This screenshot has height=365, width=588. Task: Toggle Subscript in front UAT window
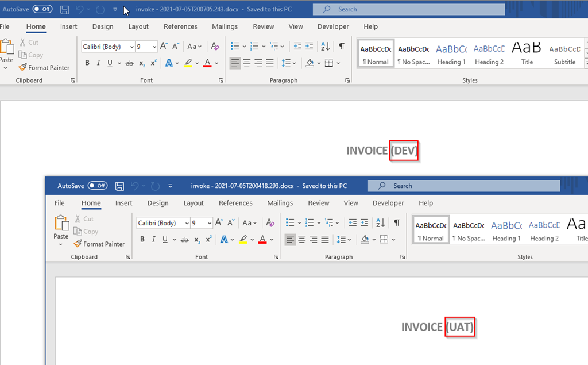pos(197,240)
